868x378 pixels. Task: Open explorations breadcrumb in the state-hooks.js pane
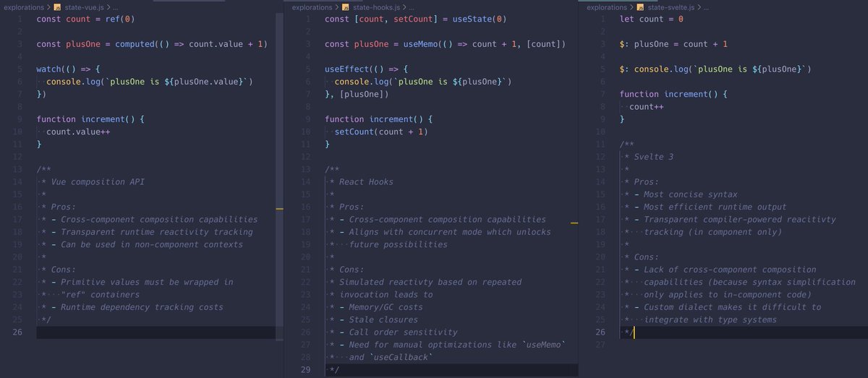[312, 7]
